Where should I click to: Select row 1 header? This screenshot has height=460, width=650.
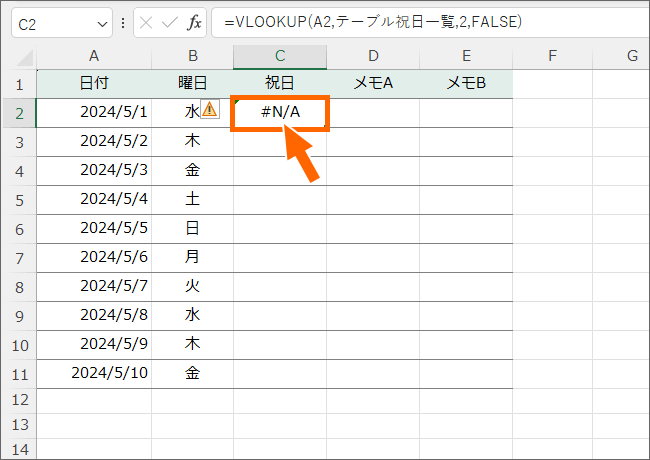[x=19, y=84]
